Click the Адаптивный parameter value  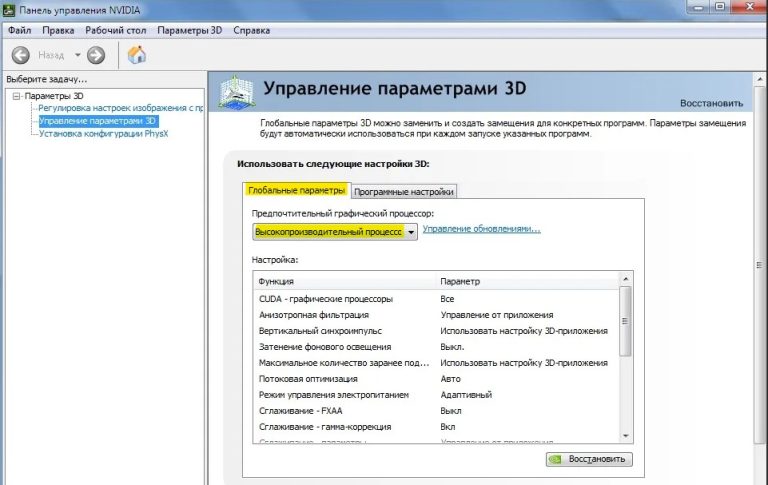466,395
